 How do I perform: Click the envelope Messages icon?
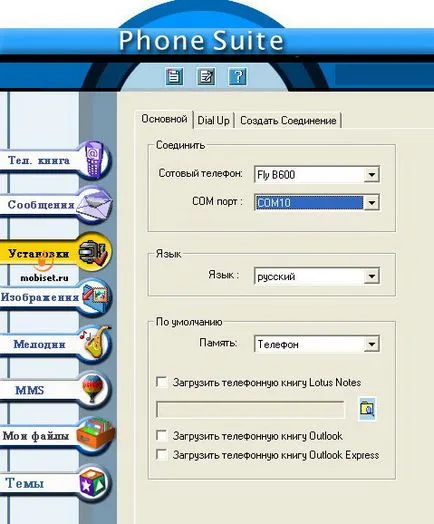95,205
